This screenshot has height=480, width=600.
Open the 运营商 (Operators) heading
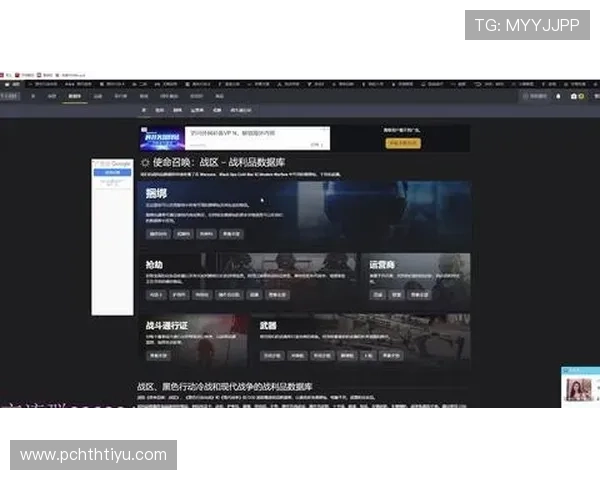(382, 264)
